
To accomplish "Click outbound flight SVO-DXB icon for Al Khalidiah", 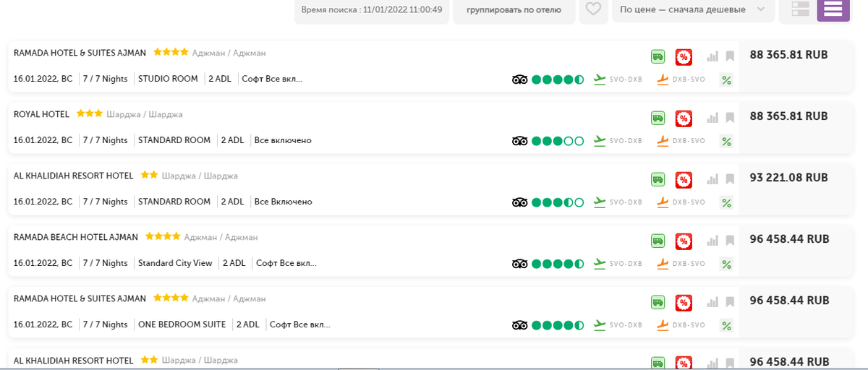I will tap(599, 202).
